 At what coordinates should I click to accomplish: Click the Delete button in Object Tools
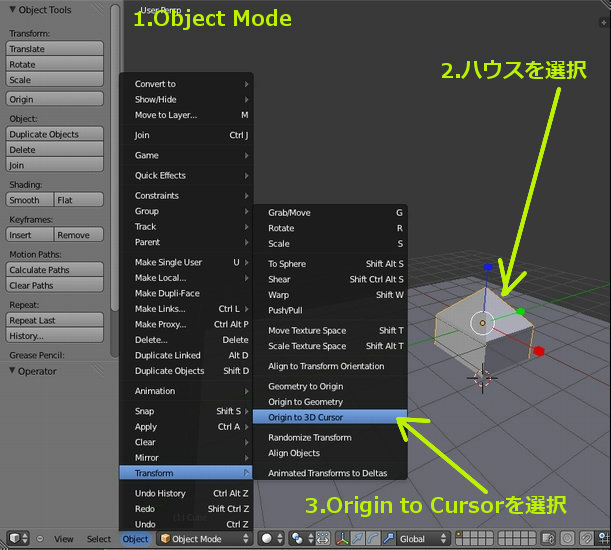pyautogui.click(x=55, y=150)
